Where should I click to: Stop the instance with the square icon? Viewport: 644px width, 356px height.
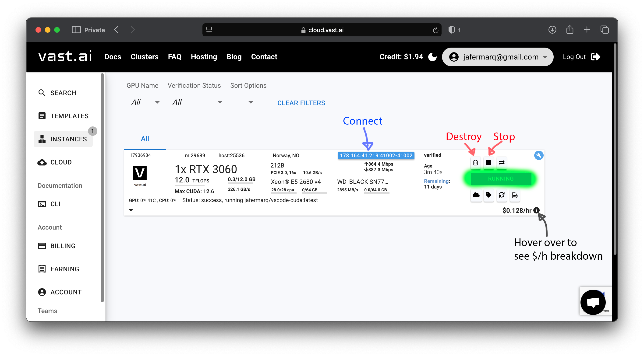pos(488,163)
